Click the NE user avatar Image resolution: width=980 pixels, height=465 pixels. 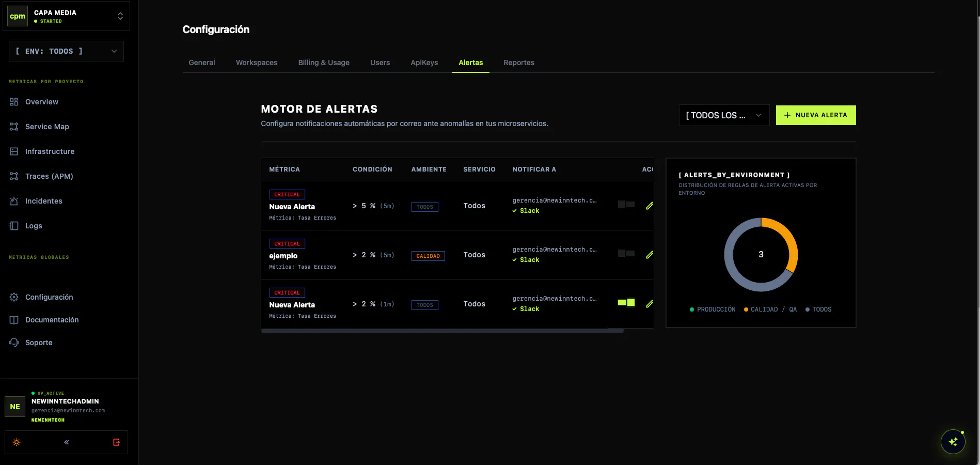point(15,407)
